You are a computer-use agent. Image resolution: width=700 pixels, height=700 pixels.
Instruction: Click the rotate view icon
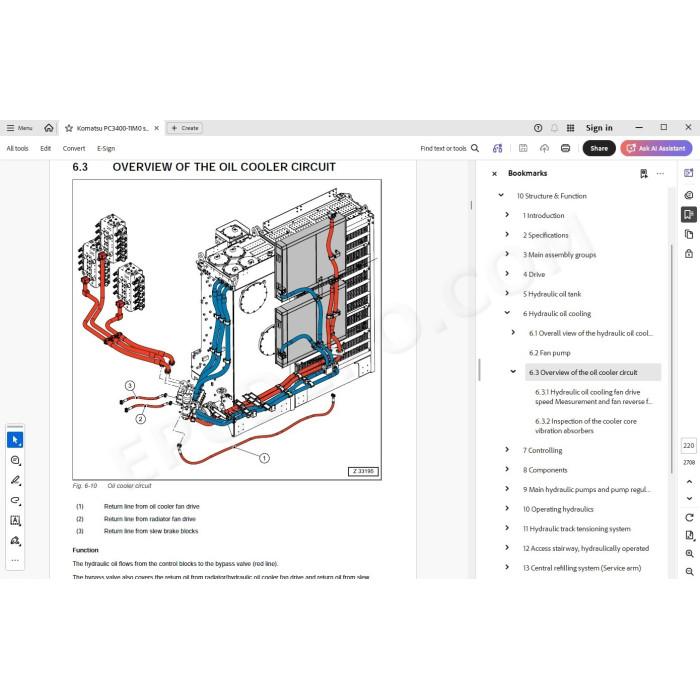689,517
